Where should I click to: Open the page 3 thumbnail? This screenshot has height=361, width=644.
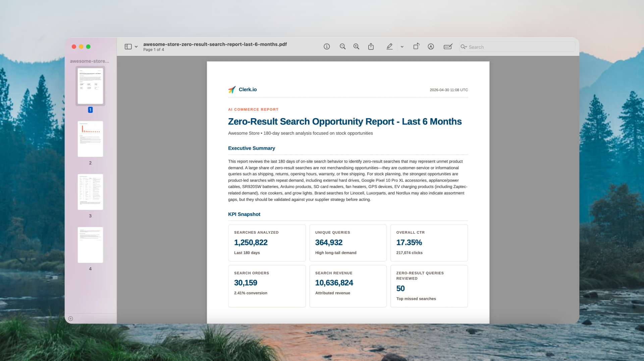coord(90,192)
